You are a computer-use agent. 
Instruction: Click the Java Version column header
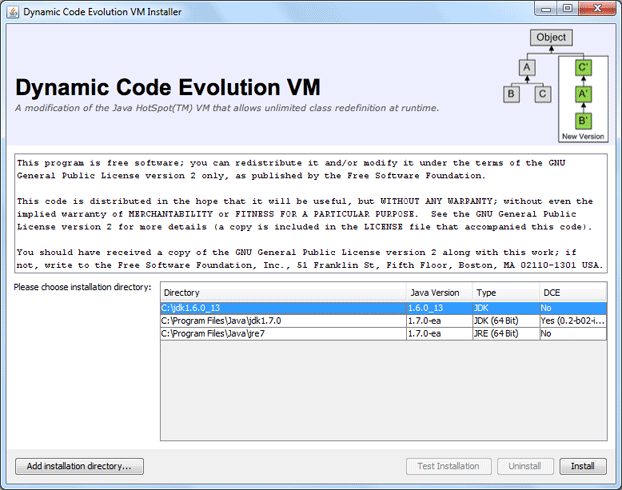point(440,293)
